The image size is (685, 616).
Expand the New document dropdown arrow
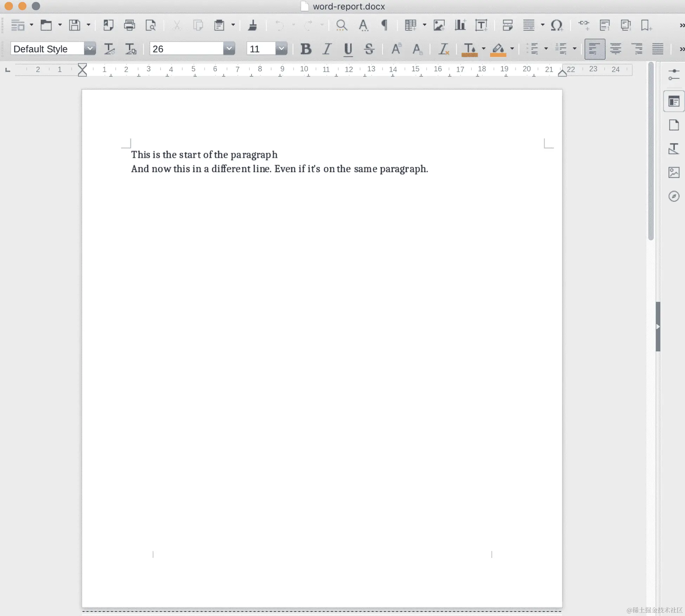[32, 25]
